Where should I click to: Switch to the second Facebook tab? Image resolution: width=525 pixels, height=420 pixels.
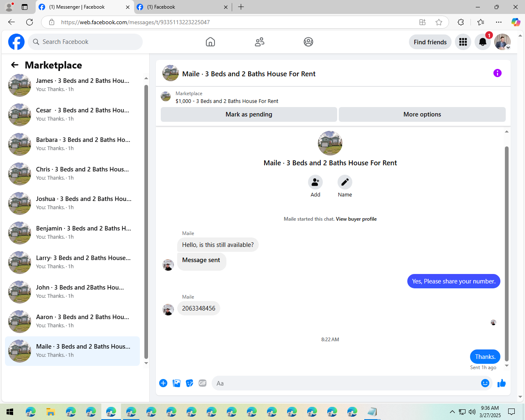pyautogui.click(x=183, y=7)
